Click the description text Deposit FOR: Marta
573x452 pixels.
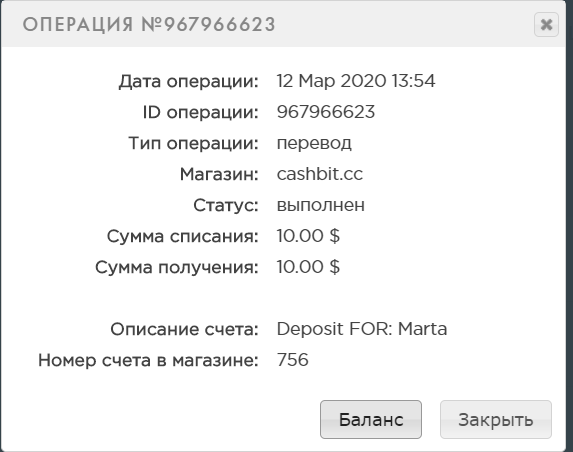362,329
